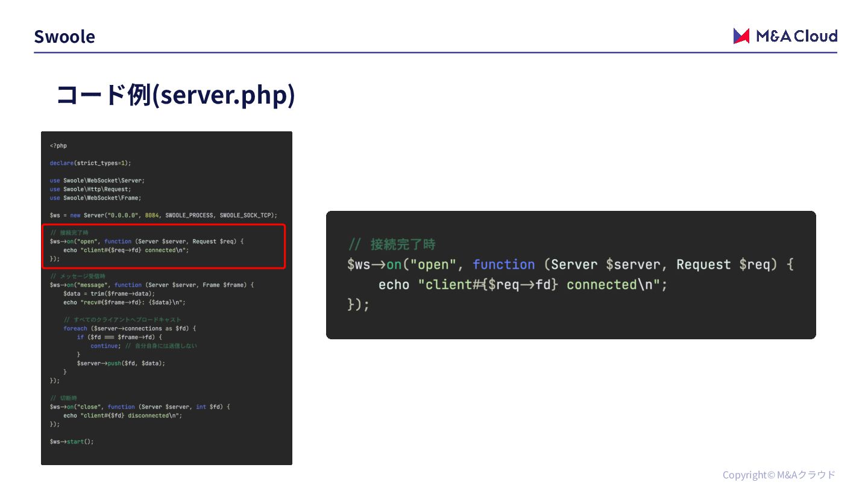Click $ws->on("open" in the enlarged snippet

click(x=571, y=264)
